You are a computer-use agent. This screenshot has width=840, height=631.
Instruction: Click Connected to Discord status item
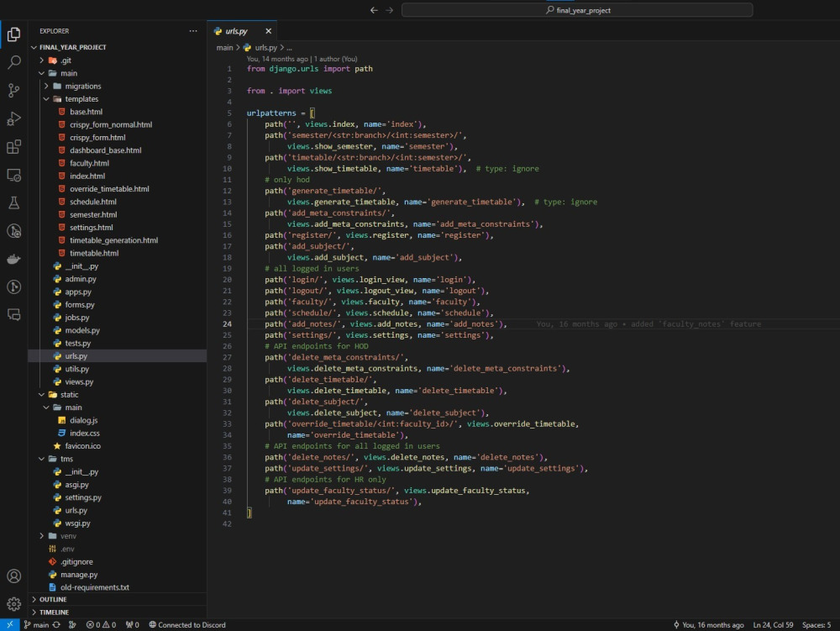(187, 624)
